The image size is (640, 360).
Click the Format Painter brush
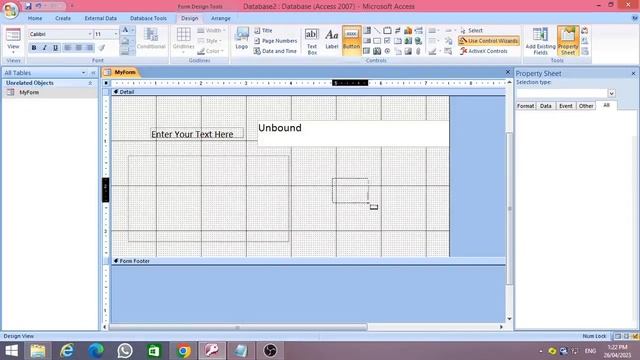(102, 48)
